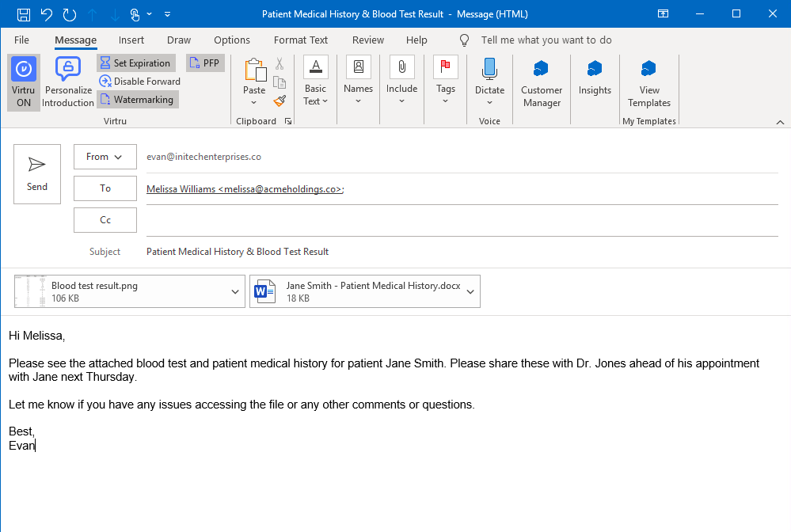This screenshot has width=791, height=532.
Task: Click into the Cc address field
Action: tap(462, 220)
